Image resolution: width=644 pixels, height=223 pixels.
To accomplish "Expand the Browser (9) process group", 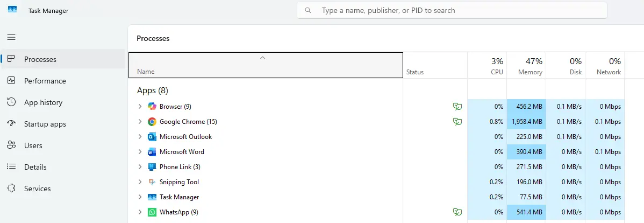I will click(140, 106).
